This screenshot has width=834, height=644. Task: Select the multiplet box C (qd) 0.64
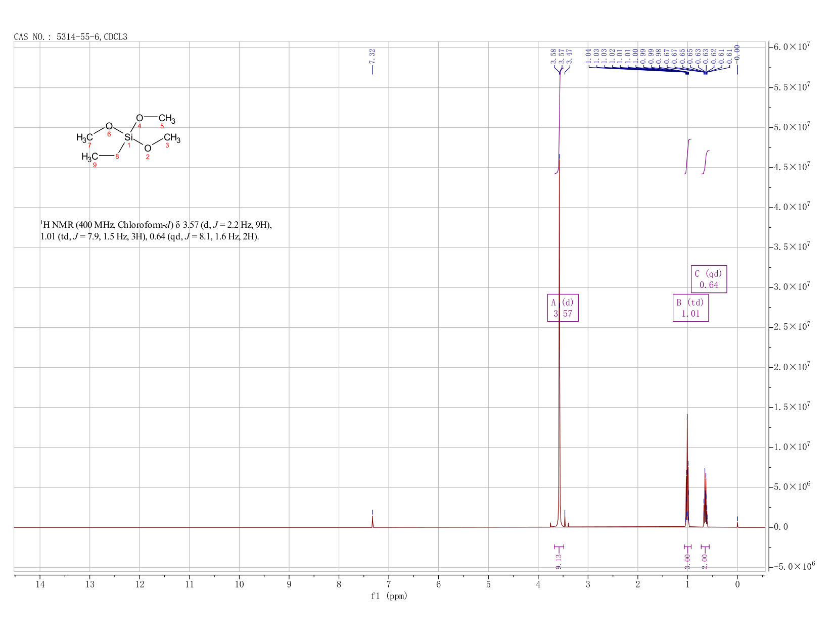tap(709, 279)
